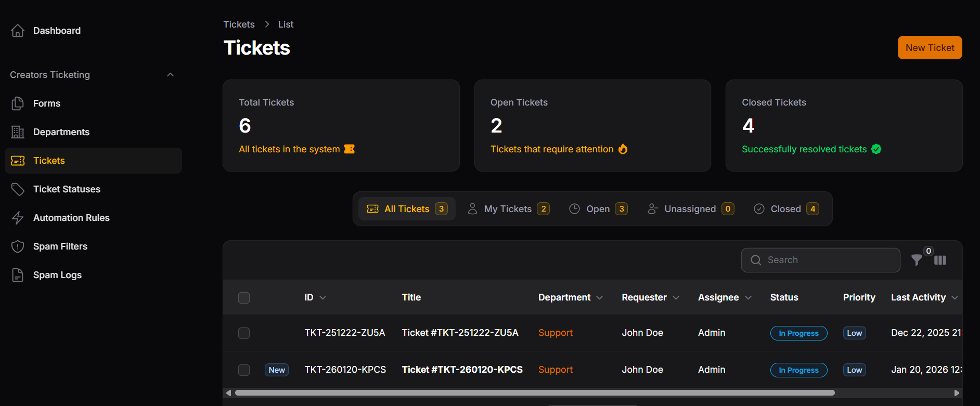Switch to the Closed tab
Screen dimensions: 980x406
point(786,209)
